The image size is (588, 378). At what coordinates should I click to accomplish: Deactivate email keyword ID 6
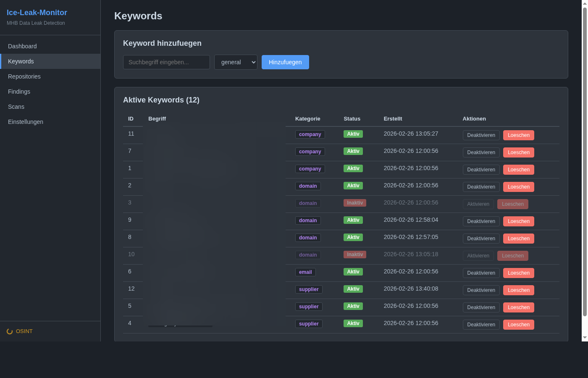click(x=481, y=273)
